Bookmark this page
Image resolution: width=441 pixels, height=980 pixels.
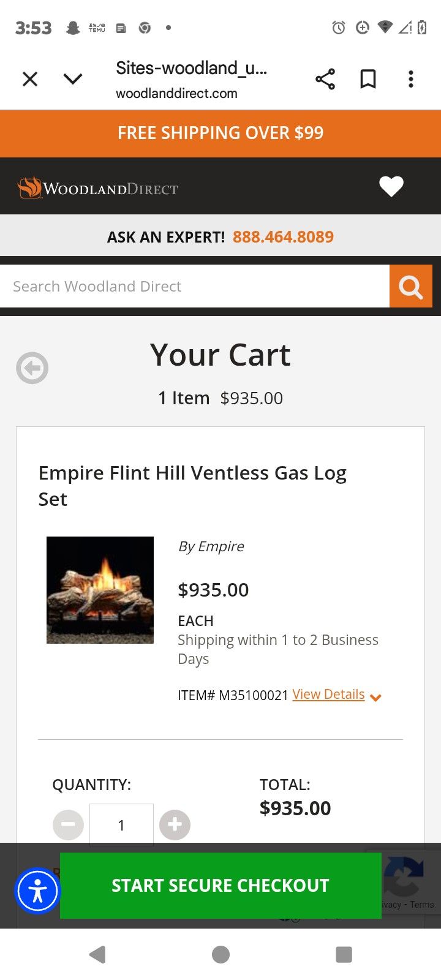368,79
